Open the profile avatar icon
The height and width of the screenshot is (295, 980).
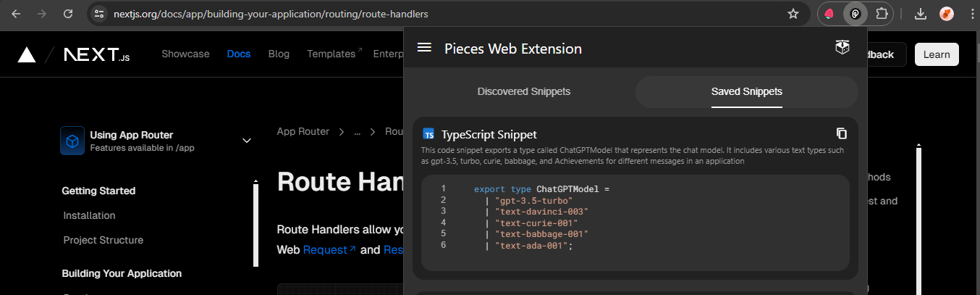pos(946,14)
